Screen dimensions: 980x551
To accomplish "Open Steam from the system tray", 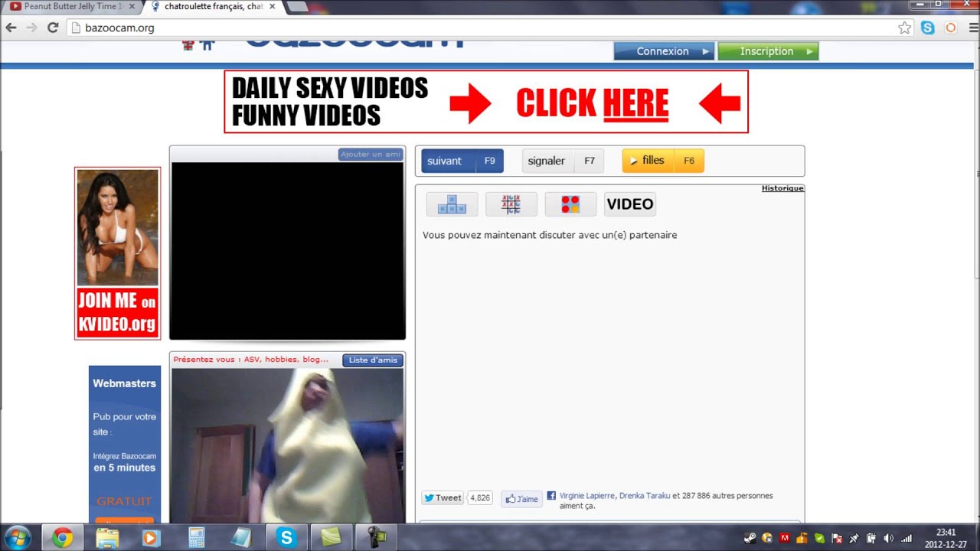I will coord(750,538).
